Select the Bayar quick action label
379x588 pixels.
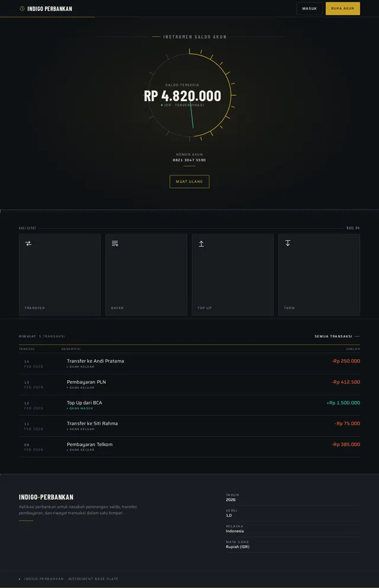[x=117, y=308]
